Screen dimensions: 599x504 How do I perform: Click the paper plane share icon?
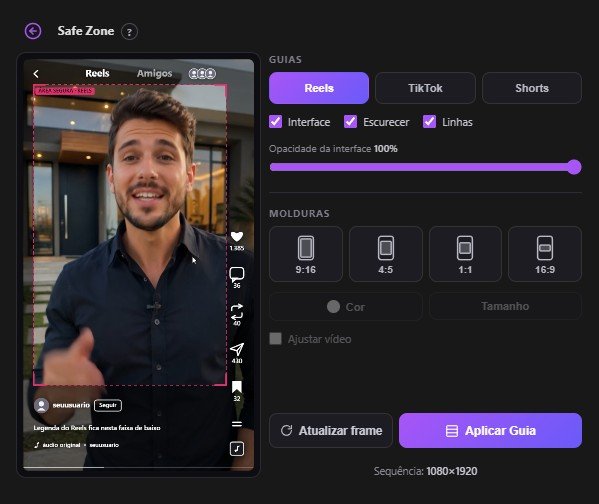click(237, 349)
